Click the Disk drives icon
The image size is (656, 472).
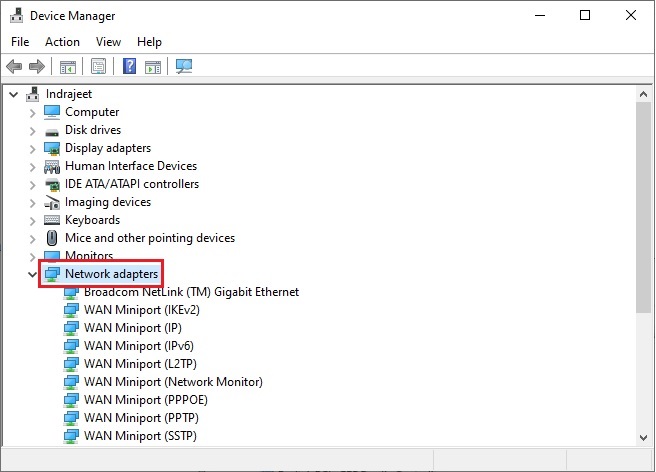point(52,131)
